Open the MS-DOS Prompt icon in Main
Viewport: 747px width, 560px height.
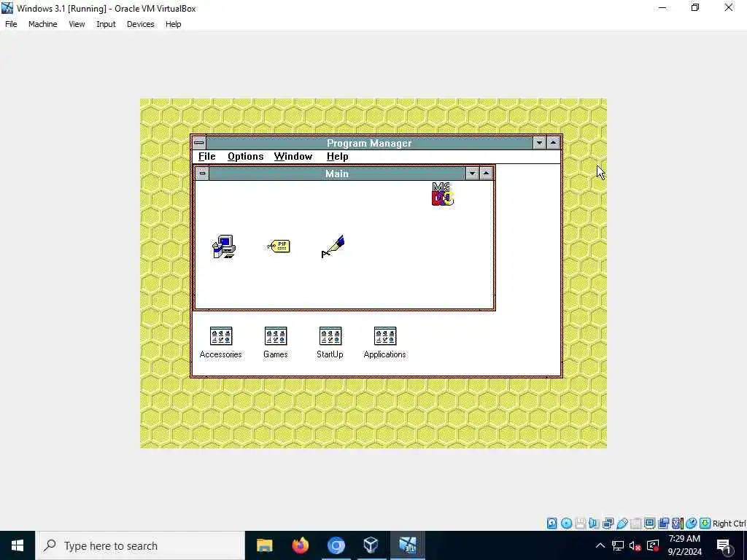[443, 194]
